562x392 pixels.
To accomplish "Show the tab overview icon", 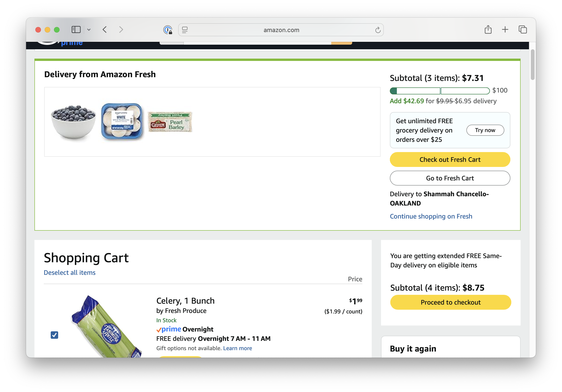I will click(x=523, y=30).
